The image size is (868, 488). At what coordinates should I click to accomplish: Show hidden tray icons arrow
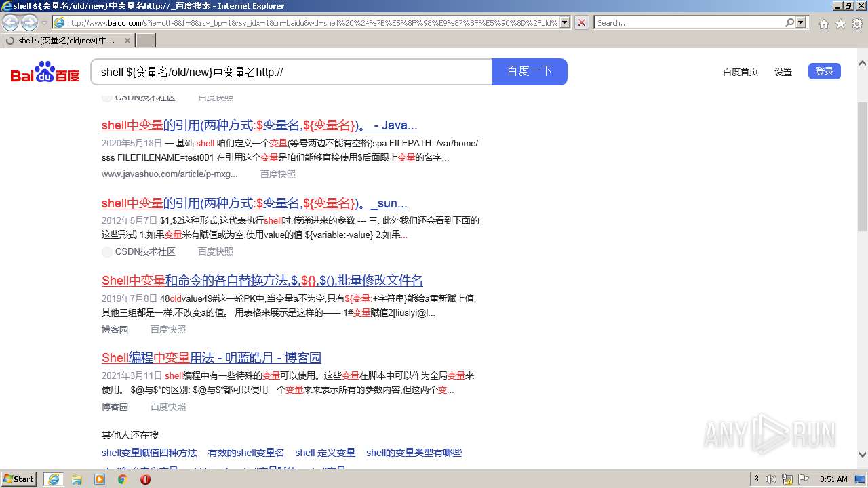tap(757, 479)
